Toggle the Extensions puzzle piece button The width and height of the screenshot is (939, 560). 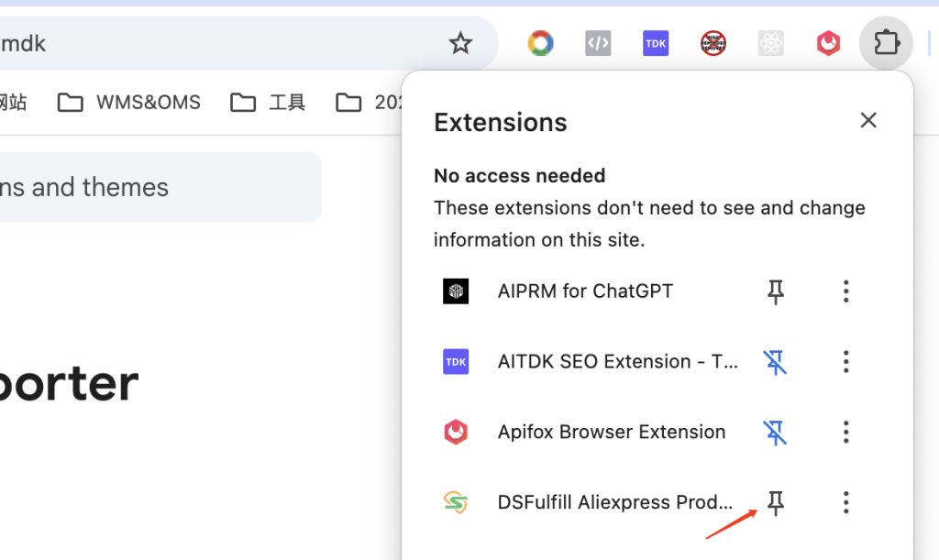886,43
